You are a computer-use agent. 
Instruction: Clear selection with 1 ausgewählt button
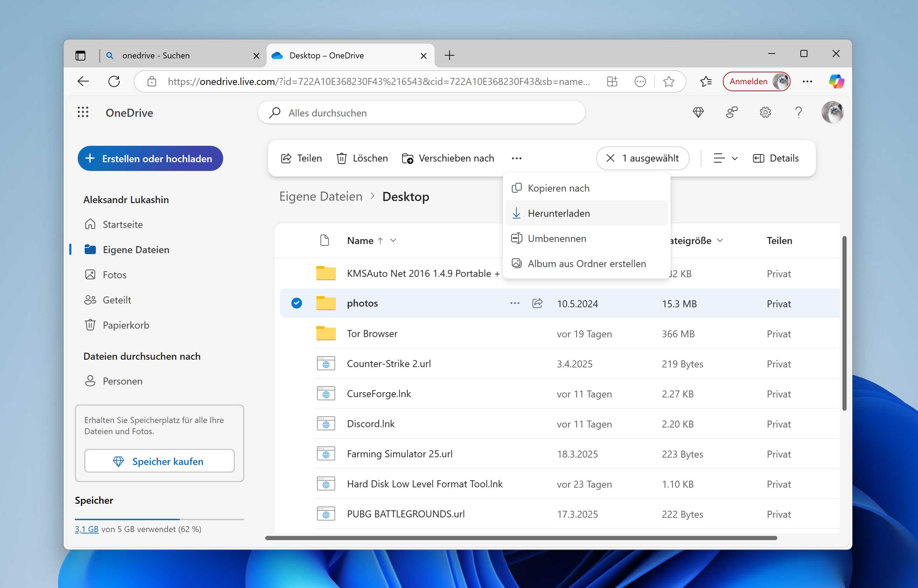[643, 158]
